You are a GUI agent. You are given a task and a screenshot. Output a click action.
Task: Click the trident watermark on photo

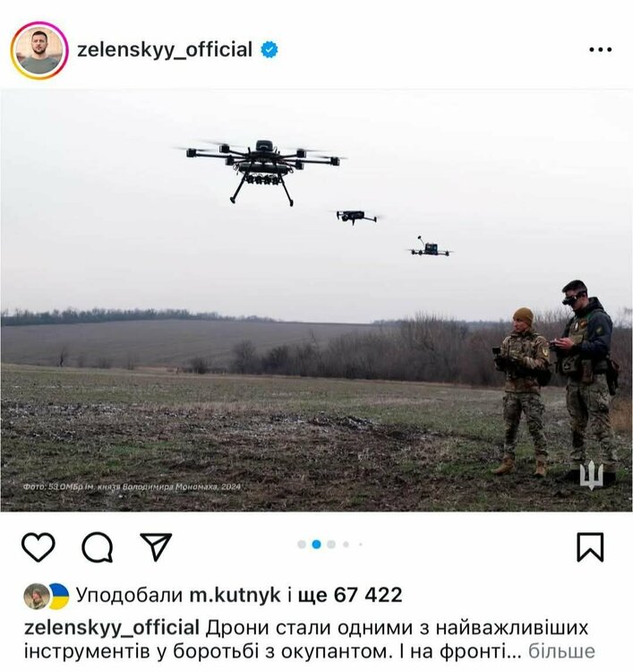(x=592, y=475)
